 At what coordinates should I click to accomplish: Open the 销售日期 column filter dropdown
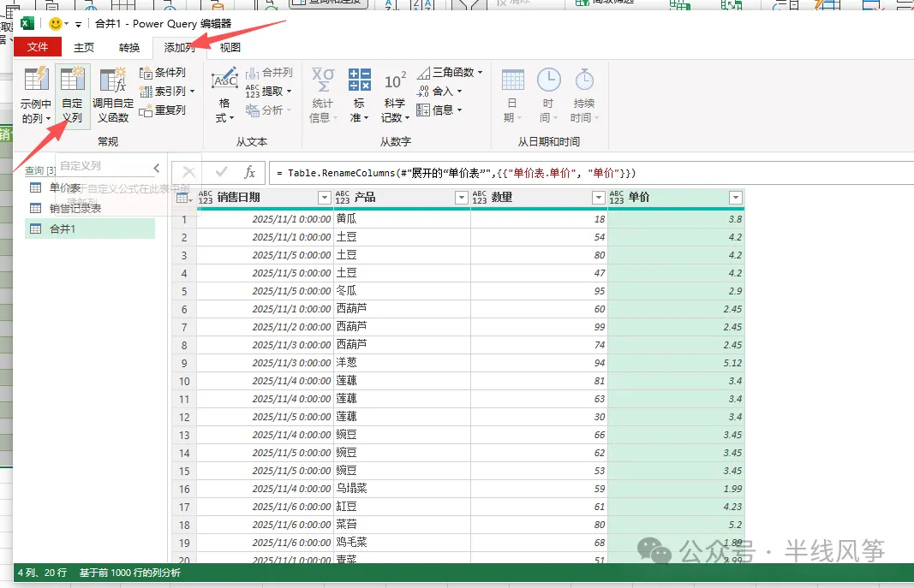(325, 198)
